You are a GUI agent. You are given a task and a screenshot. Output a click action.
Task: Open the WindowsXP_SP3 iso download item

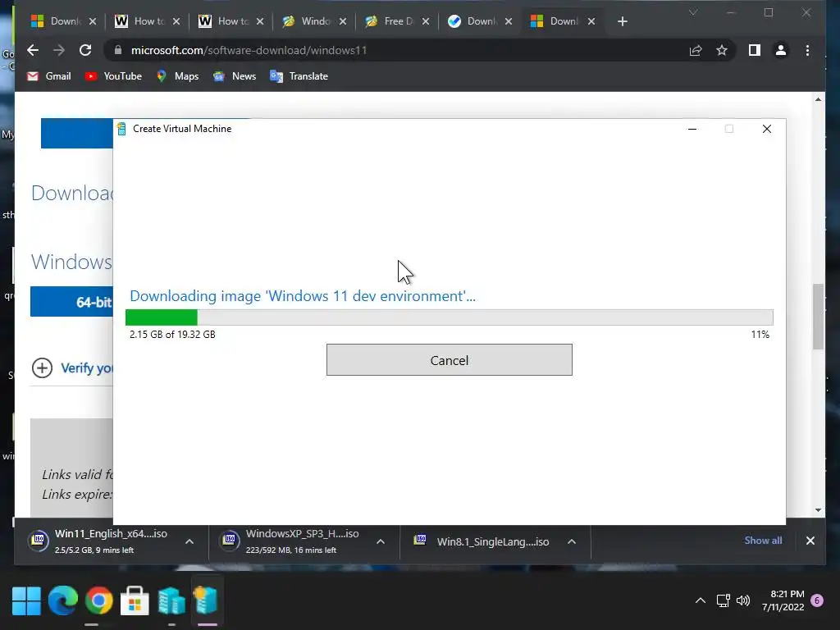coord(290,541)
